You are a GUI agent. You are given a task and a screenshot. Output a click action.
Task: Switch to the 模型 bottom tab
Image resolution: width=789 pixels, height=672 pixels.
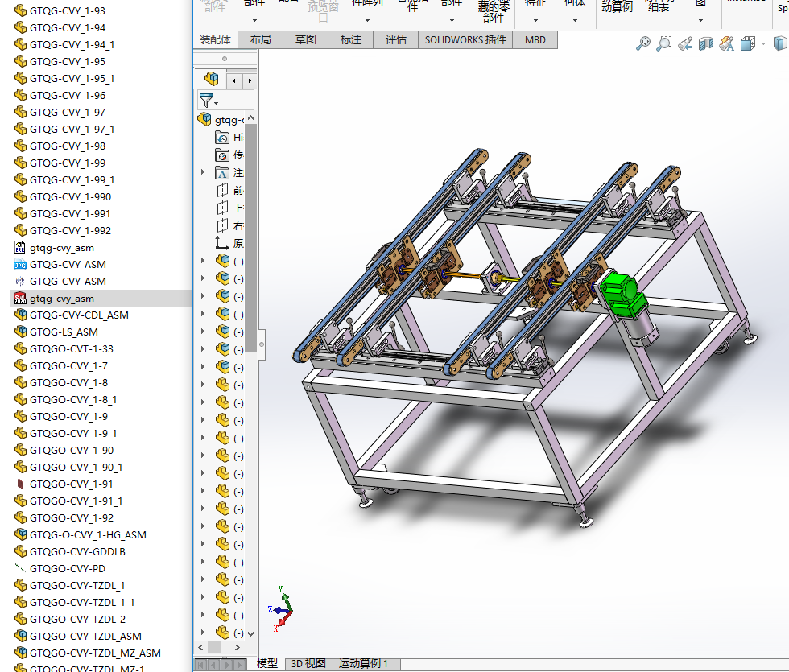(266, 663)
